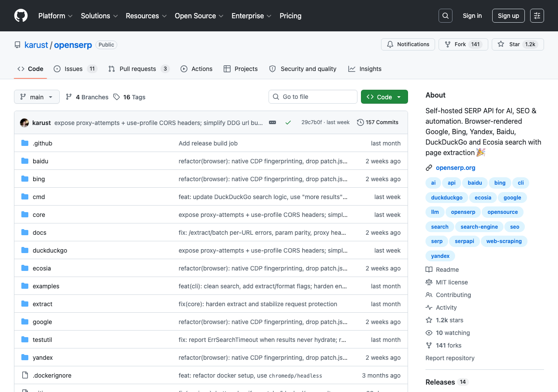The height and width of the screenshot is (392, 558).
Task: Select the web-scraping topic tag
Action: pyautogui.click(x=504, y=241)
